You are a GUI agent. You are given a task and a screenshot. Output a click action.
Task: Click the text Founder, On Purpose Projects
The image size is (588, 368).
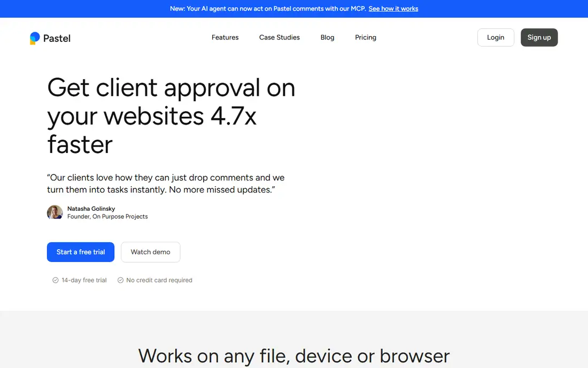(107, 217)
